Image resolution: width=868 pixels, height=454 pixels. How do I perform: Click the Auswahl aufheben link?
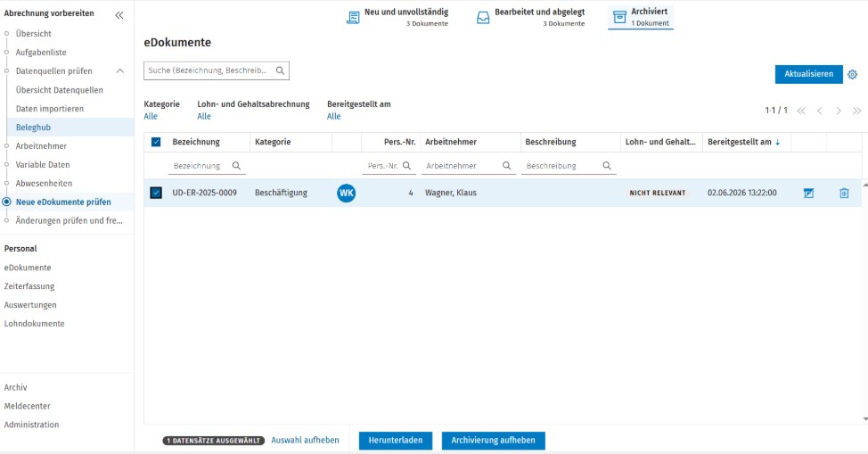tap(305, 440)
